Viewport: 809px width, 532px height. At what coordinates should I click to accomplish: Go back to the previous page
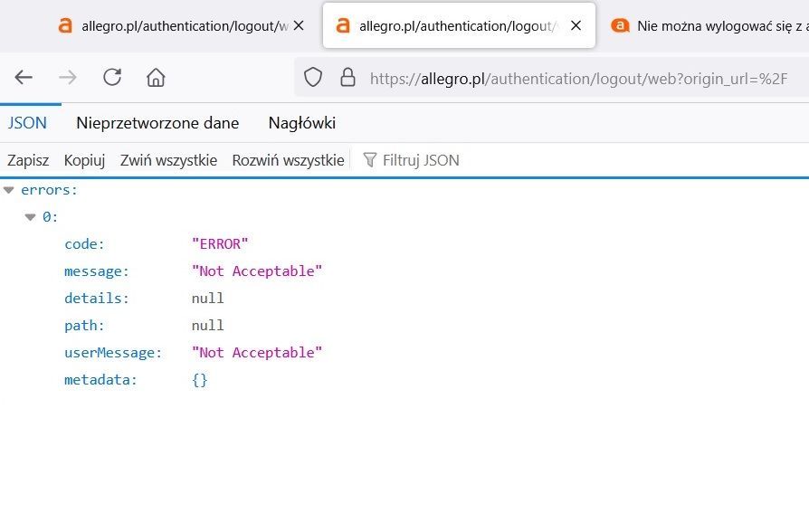(24, 78)
